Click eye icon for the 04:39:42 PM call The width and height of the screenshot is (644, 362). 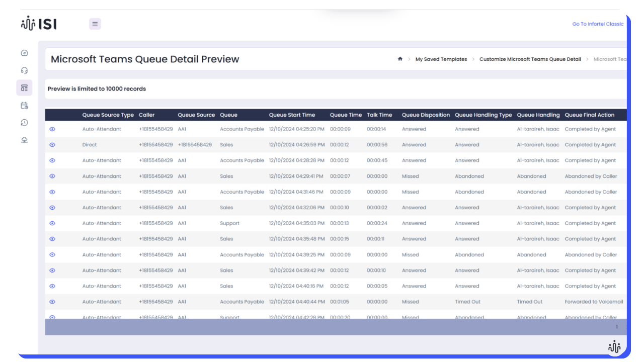click(x=52, y=270)
